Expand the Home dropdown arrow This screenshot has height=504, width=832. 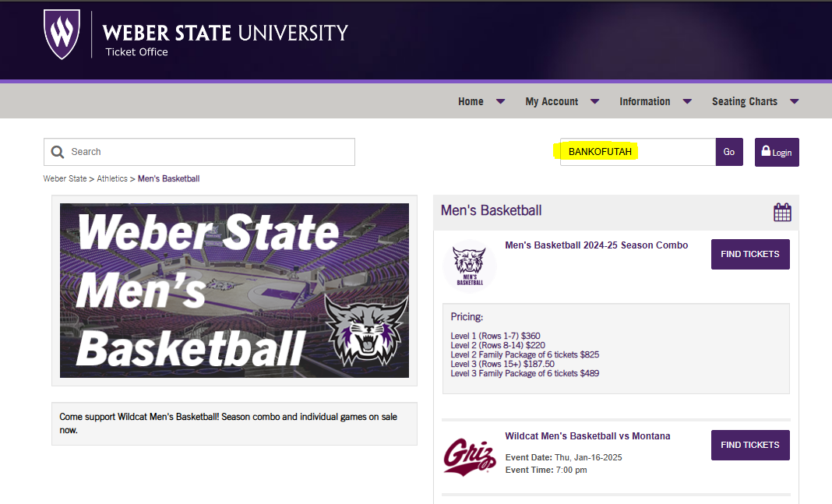pos(500,101)
